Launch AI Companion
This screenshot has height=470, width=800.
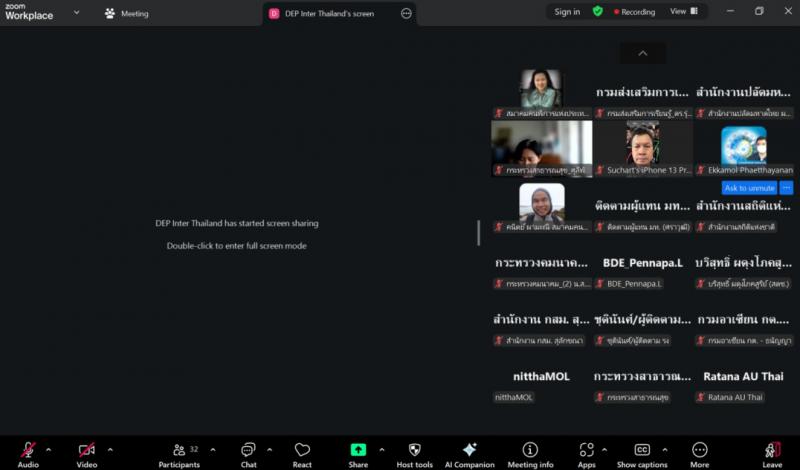[x=469, y=454]
